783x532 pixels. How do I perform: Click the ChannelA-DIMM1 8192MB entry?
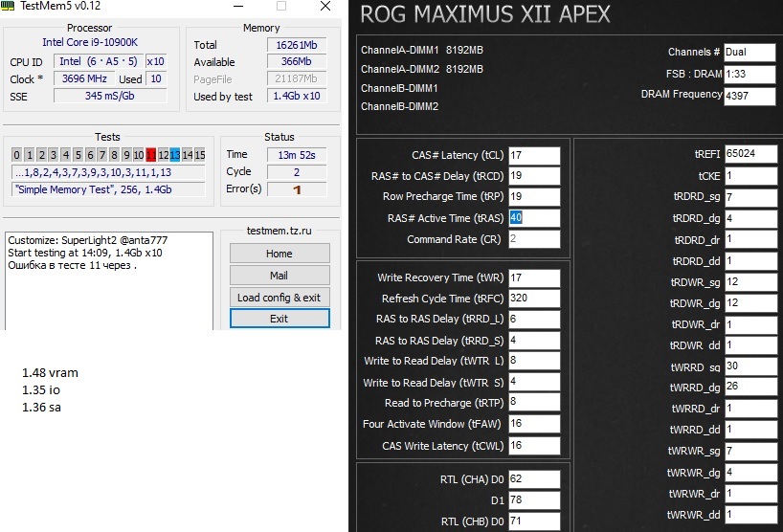(422, 50)
